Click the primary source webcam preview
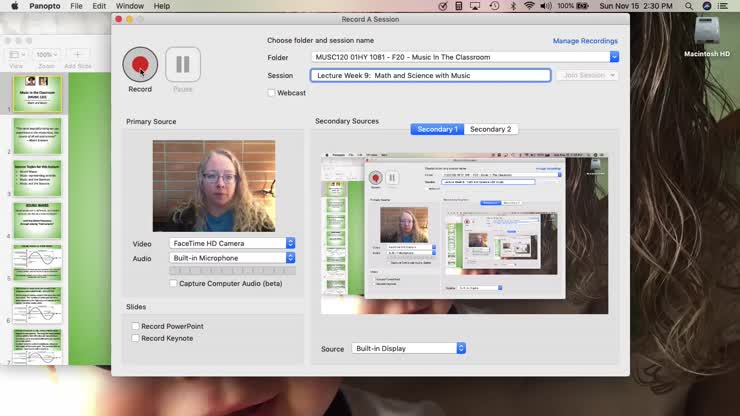 click(x=214, y=186)
